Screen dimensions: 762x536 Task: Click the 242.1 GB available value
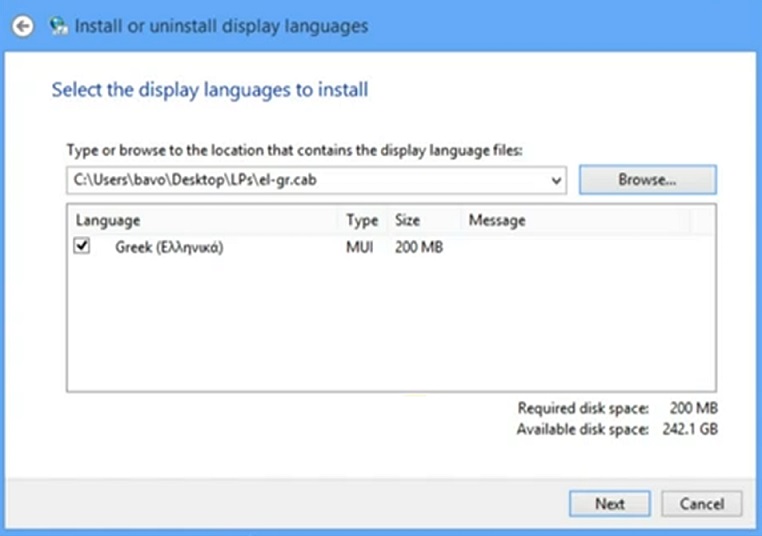tap(690, 429)
